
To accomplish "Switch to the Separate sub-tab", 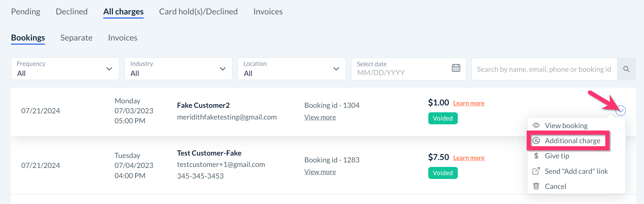I will pos(76,38).
